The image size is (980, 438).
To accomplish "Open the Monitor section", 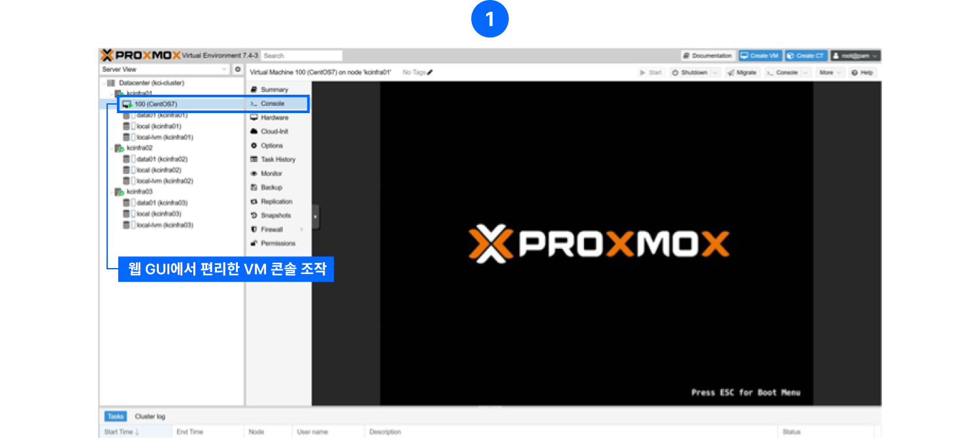I will click(x=271, y=174).
